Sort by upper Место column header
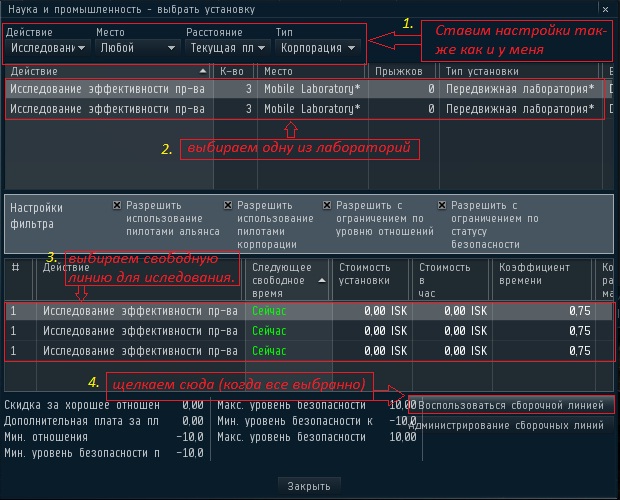This screenshot has width=620, height=500. tap(313, 72)
